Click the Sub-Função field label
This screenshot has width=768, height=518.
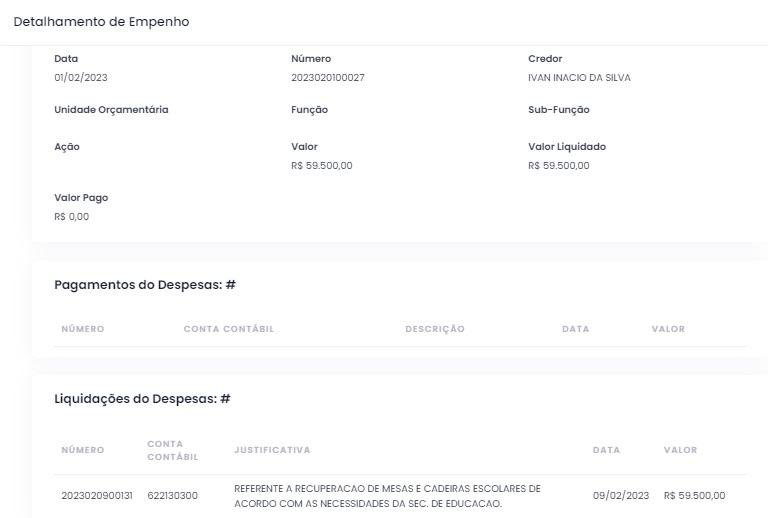[x=558, y=110]
